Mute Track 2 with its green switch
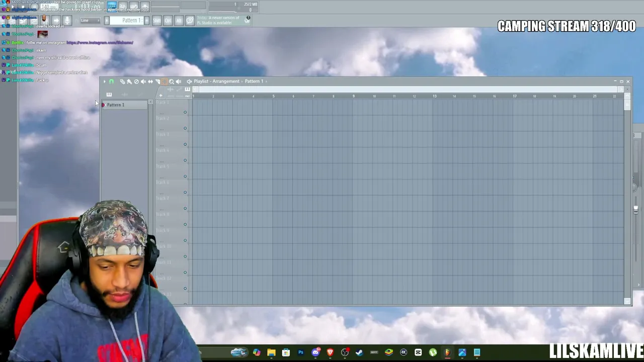 (185, 128)
